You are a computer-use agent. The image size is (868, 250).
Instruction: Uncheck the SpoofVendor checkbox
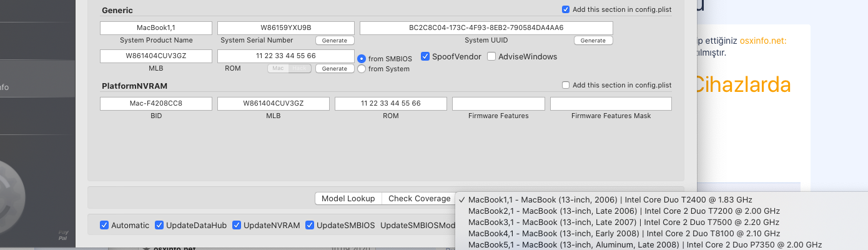pyautogui.click(x=425, y=56)
